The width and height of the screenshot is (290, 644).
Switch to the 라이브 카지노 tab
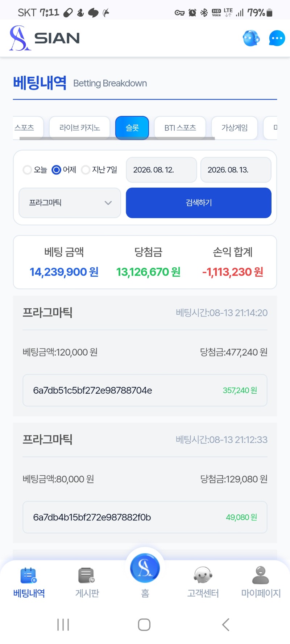tap(80, 127)
